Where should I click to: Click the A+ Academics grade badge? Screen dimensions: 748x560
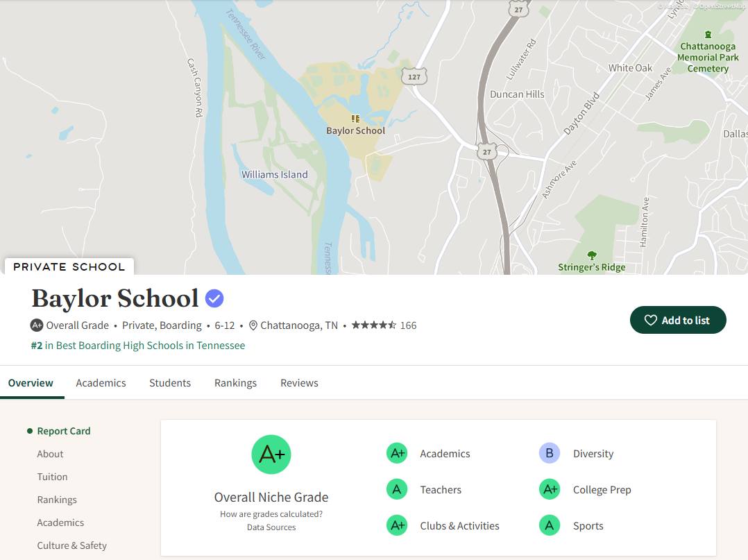click(397, 454)
